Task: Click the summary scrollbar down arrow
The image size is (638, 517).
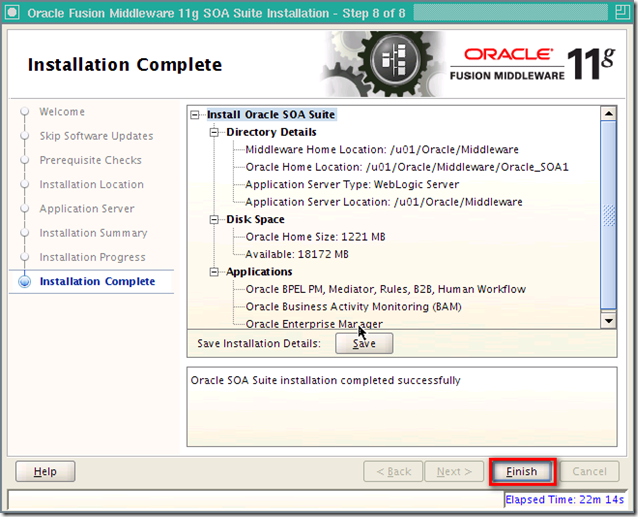Action: (x=609, y=321)
